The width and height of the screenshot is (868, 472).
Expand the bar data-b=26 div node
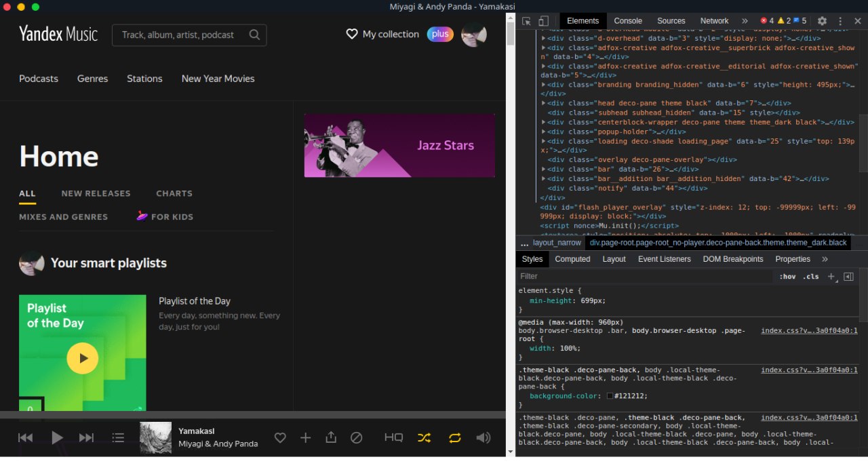(544, 169)
